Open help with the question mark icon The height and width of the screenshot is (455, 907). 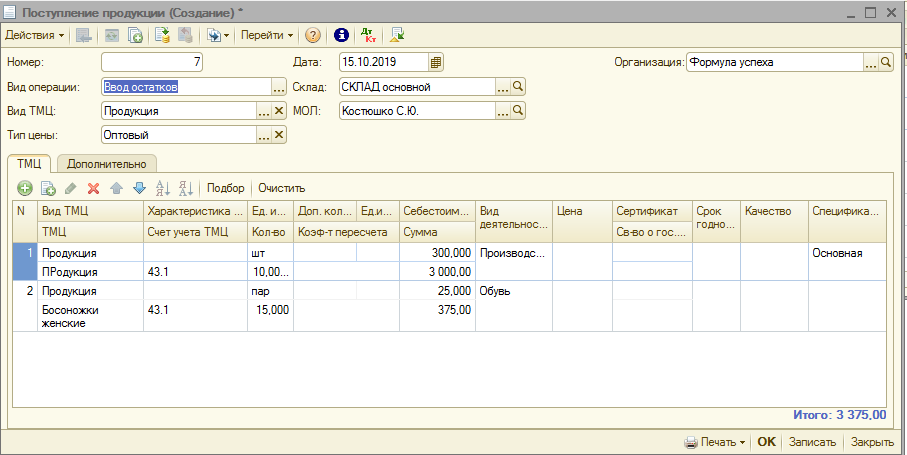pyautogui.click(x=313, y=35)
